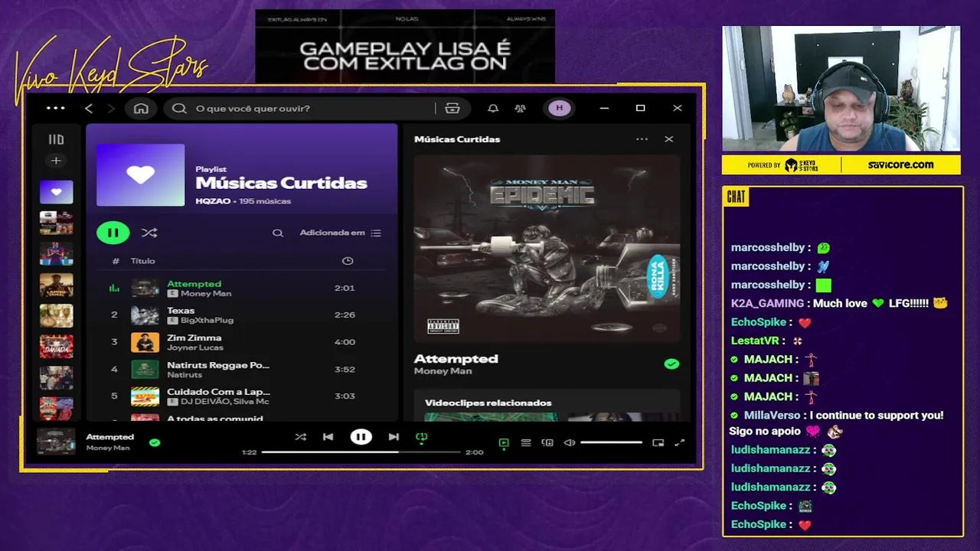Toggle liked checkmark beside Attempted in panel
Viewport: 980px width, 551px height.
[x=671, y=364]
